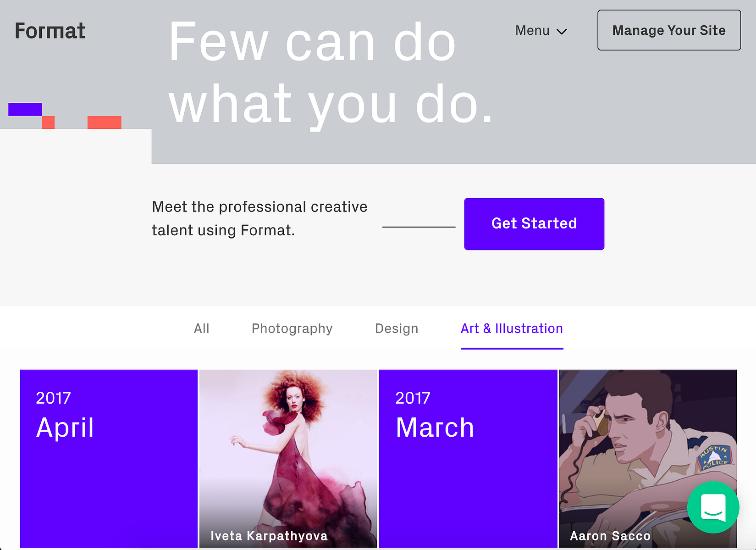Open Iveta Karpathyova's artwork thumbnail

(288, 459)
